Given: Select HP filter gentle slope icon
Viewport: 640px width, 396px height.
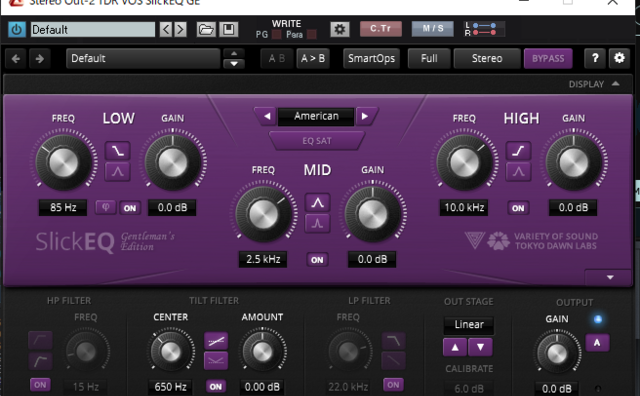Looking at the screenshot, I should click(40, 340).
